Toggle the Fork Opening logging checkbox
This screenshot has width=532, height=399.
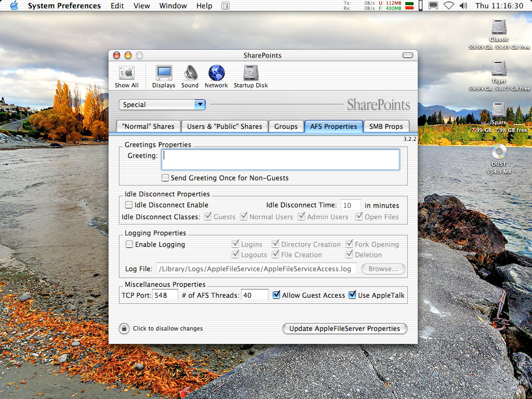(x=349, y=244)
